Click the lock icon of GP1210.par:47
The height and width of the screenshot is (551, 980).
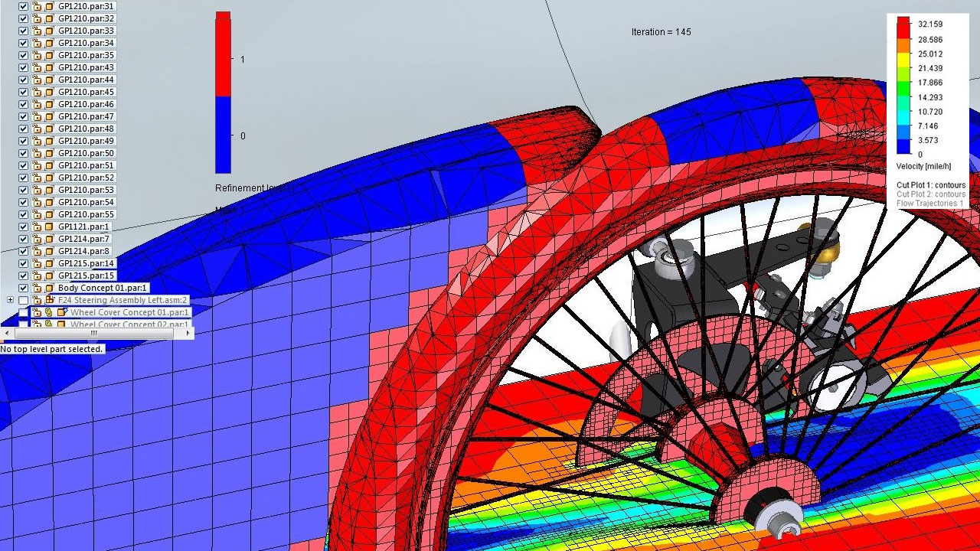pyautogui.click(x=36, y=116)
